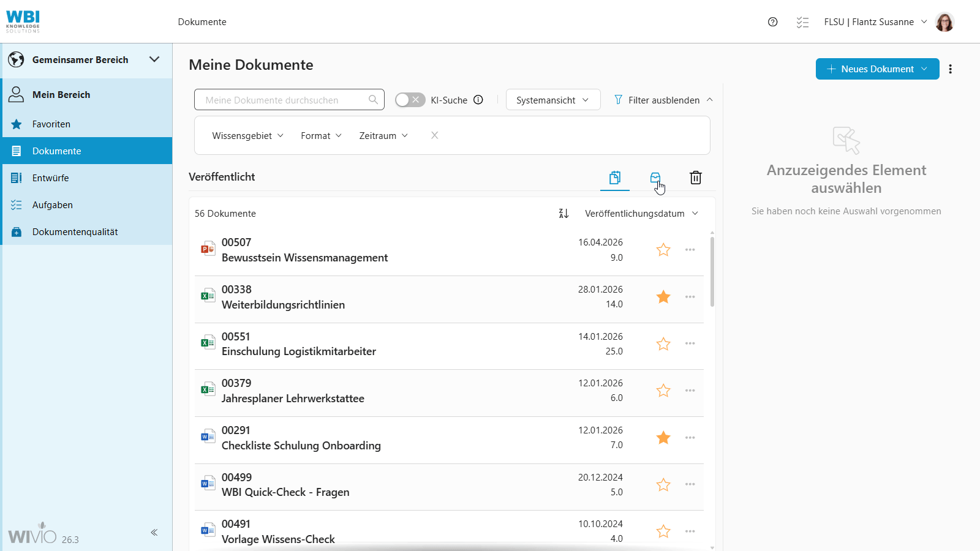Open document Jahresplaner Lehrwerkstattee
Viewport: 980px width, 551px height.
[293, 399]
